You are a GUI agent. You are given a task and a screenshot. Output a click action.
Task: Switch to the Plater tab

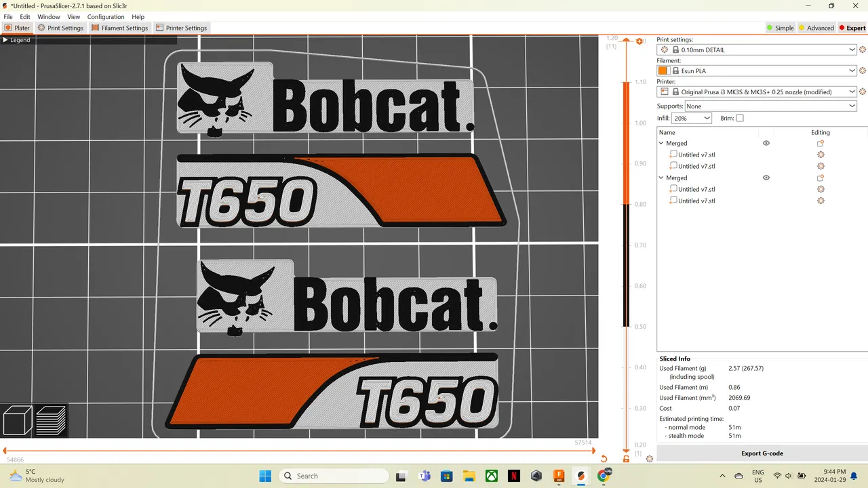(x=17, y=28)
